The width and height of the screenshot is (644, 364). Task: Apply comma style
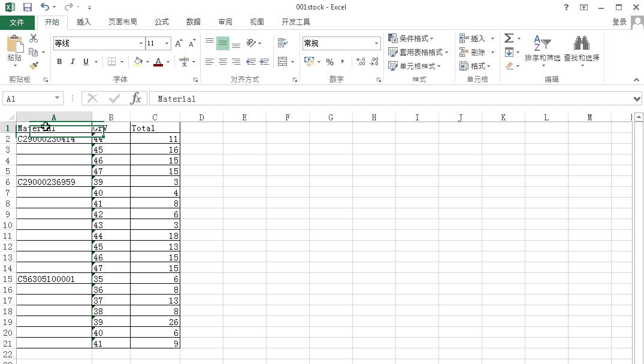342,62
